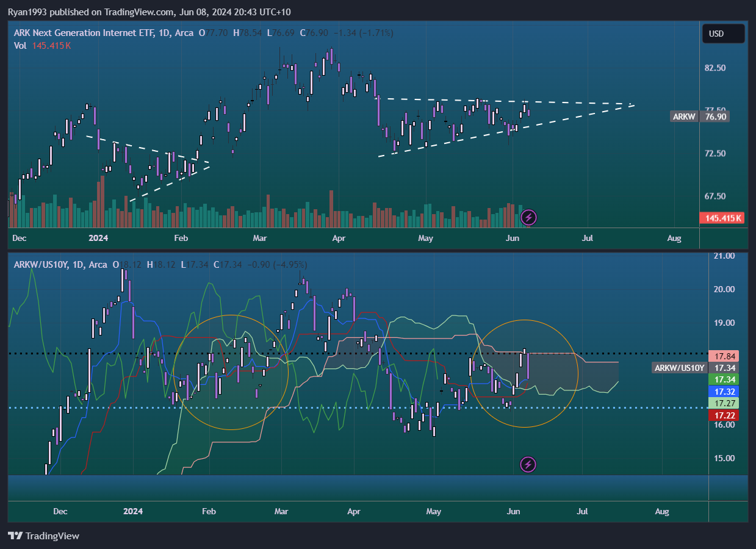Click 2024 on the ARKW/US10Y chart time axis
Screen dimensions: 756x549
coord(132,511)
